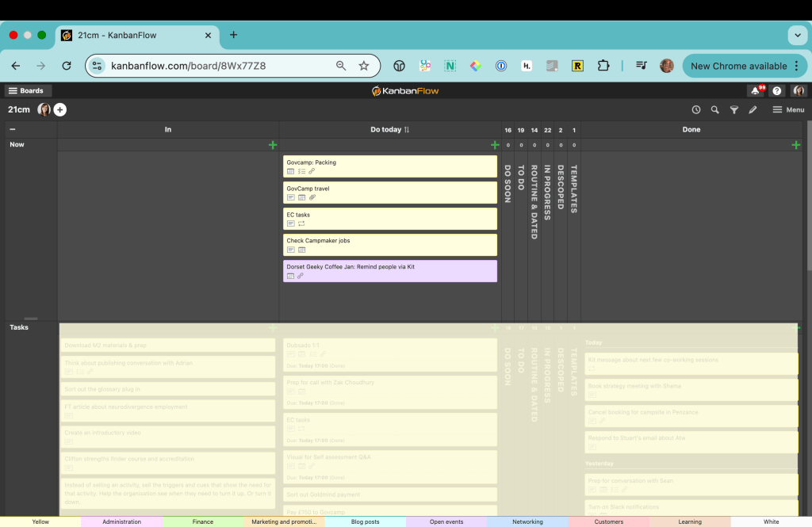
Task: Click the KanbanFlow logo
Action: (x=405, y=90)
